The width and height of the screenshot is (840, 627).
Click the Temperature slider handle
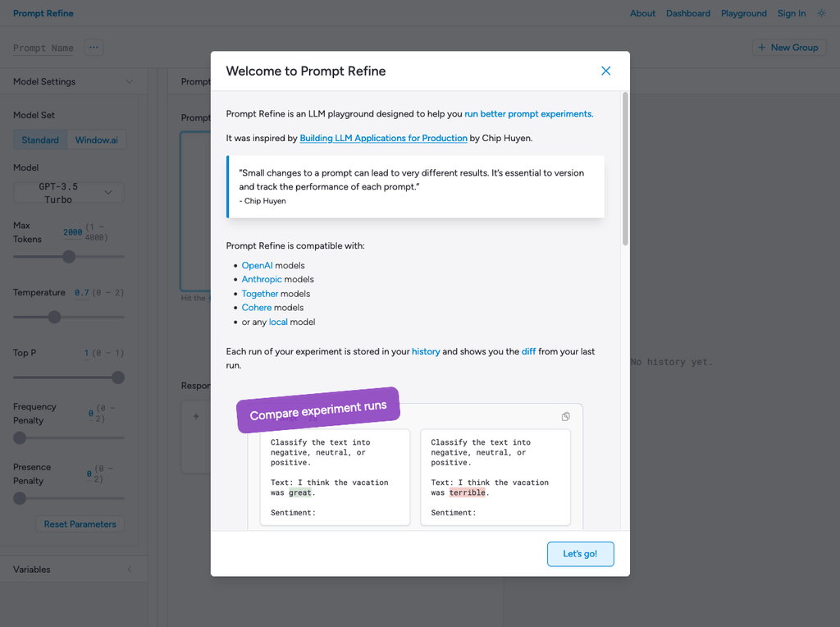click(54, 318)
